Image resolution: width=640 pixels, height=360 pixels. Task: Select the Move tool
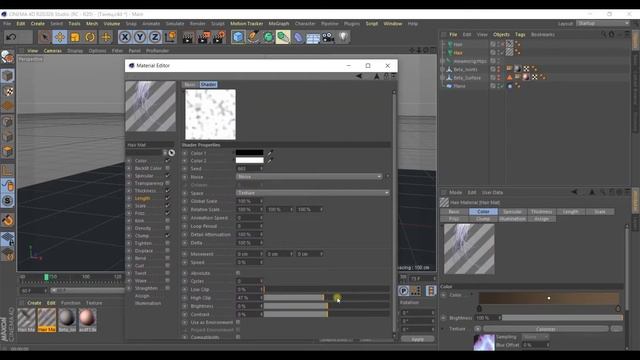click(x=60, y=37)
